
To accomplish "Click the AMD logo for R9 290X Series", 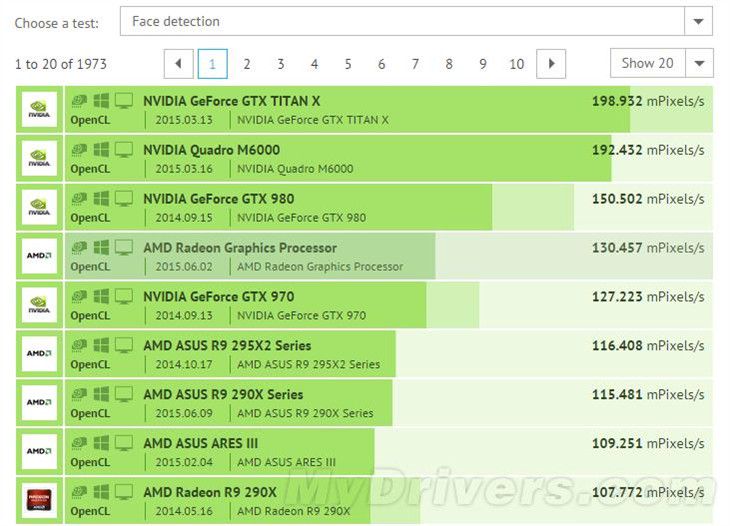I will 40,402.
